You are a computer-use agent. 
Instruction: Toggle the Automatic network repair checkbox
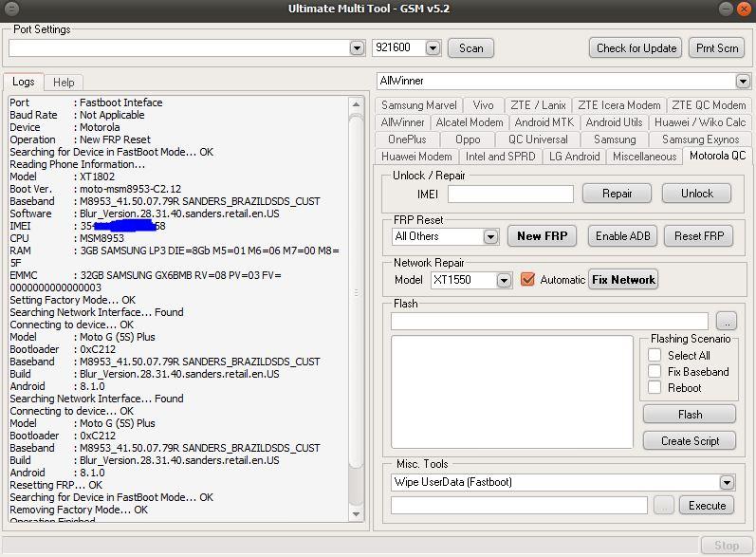tap(527, 280)
